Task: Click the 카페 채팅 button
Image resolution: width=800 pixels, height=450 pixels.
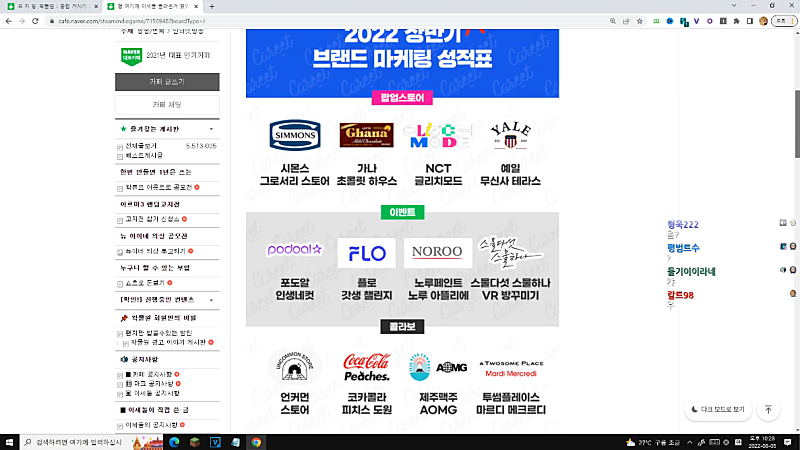Action: (x=167, y=105)
